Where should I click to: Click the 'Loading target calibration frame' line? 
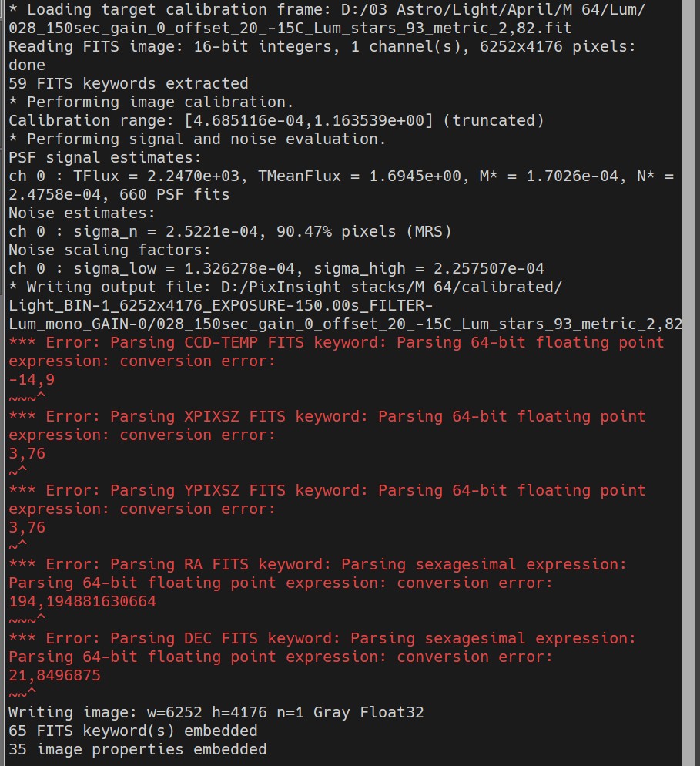327,18
